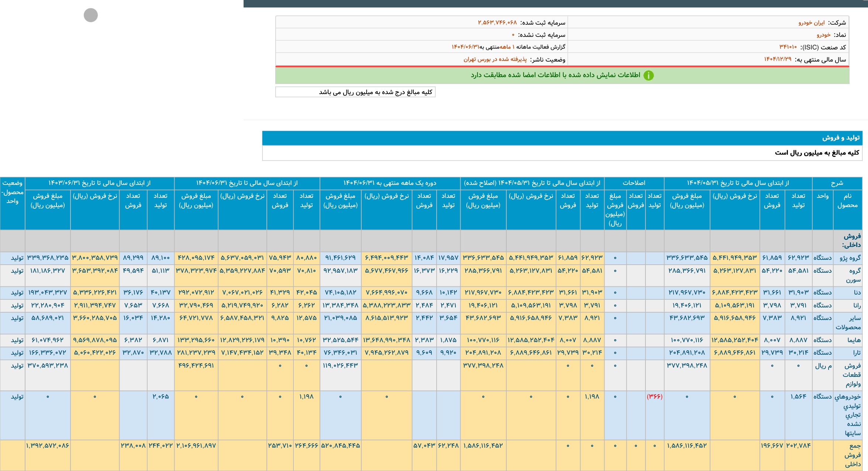The image size is (868, 471).
Task: Open the ایران خودرو company name link
Action: [x=812, y=23]
